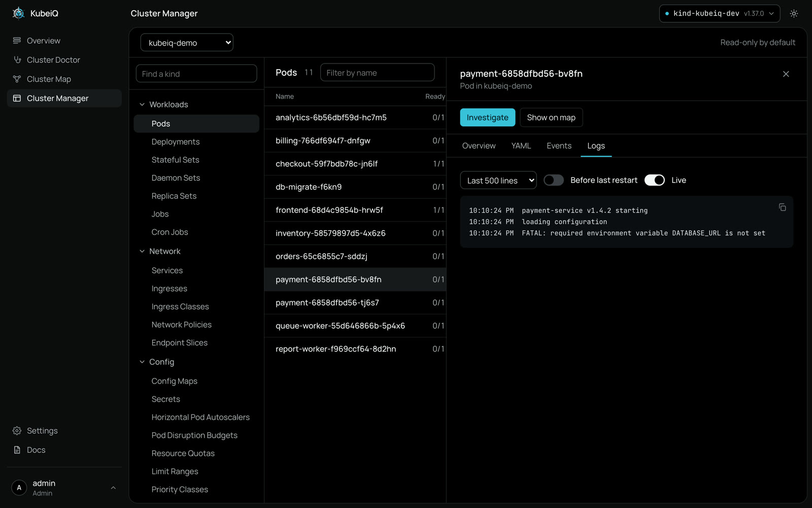Select the Logs tab

click(x=596, y=146)
